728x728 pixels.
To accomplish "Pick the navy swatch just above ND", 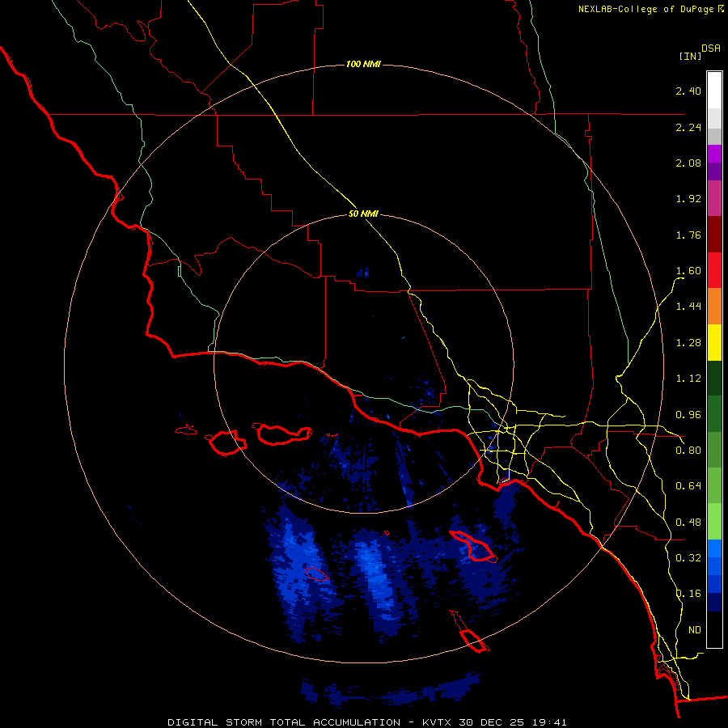I will coord(714,603).
